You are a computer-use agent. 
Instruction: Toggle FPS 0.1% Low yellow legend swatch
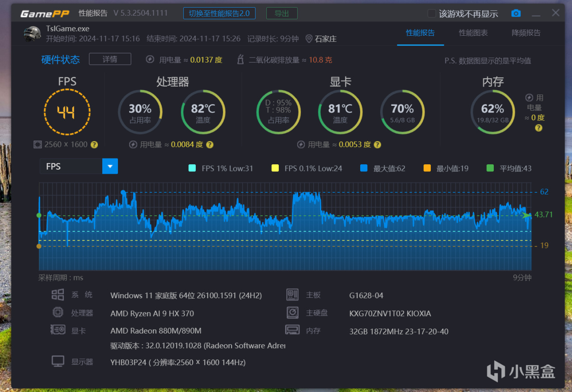coord(275,168)
